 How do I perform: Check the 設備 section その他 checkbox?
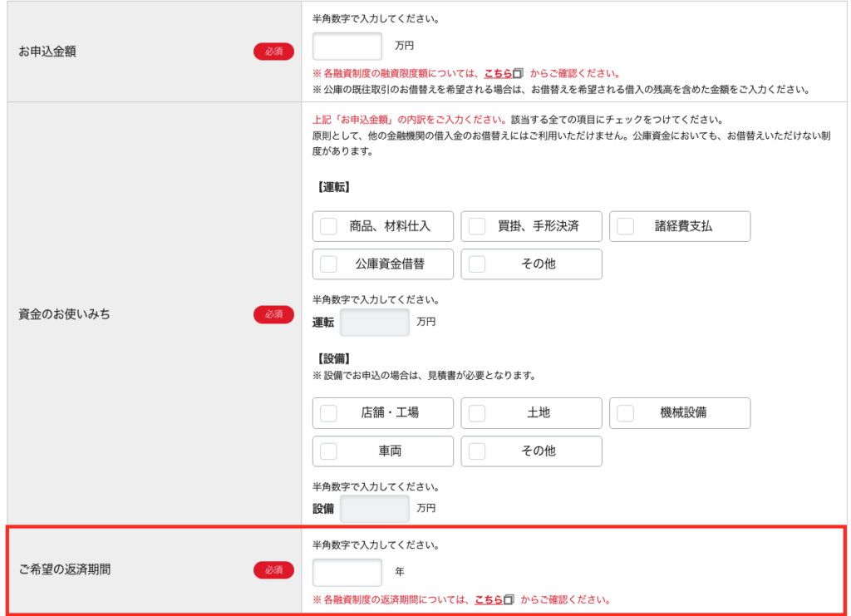coord(477,451)
